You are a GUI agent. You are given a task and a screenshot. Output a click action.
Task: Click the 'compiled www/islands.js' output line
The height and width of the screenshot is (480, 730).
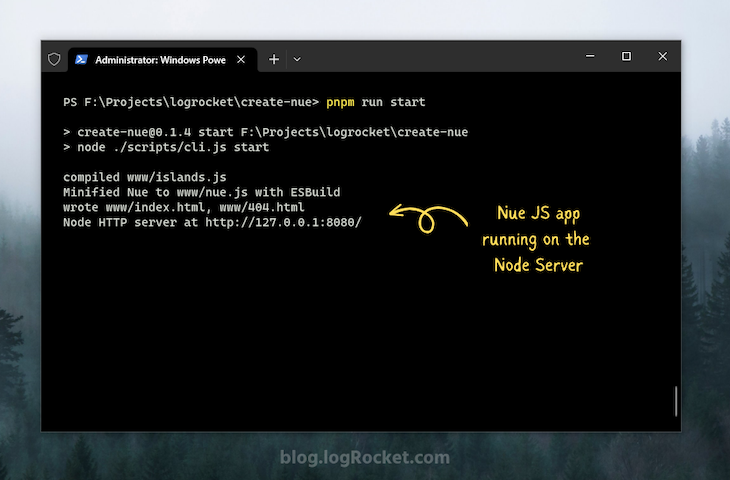[144, 177]
